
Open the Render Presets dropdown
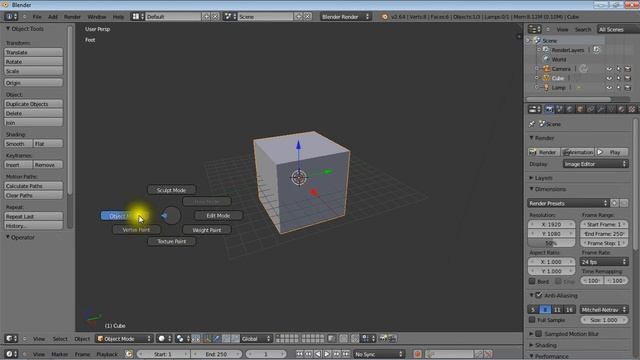coord(568,203)
